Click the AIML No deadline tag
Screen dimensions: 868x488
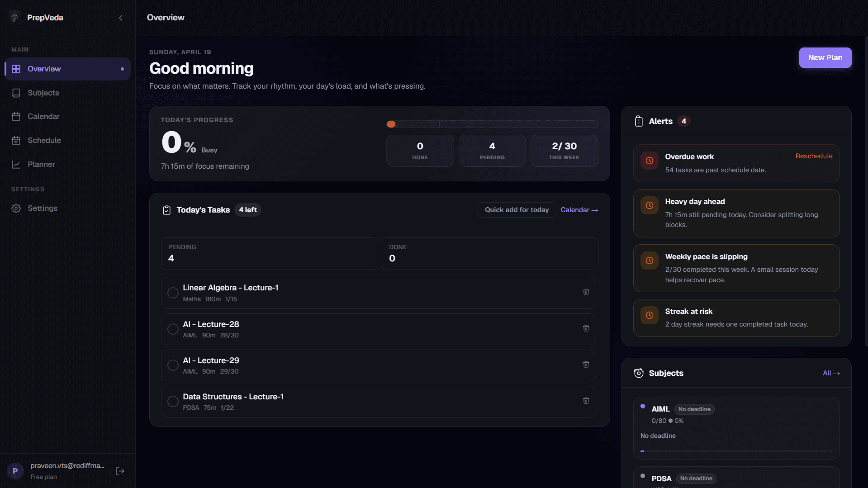pos(694,409)
